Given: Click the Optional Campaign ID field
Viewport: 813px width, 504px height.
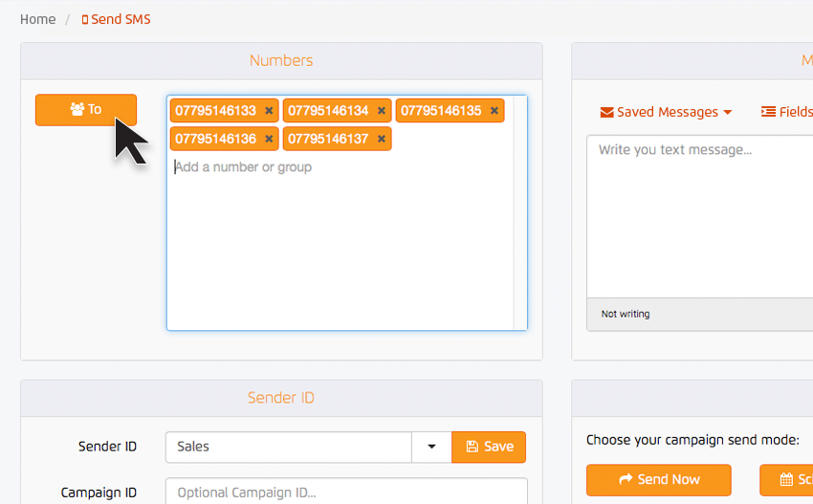Looking at the screenshot, I should [x=346, y=492].
